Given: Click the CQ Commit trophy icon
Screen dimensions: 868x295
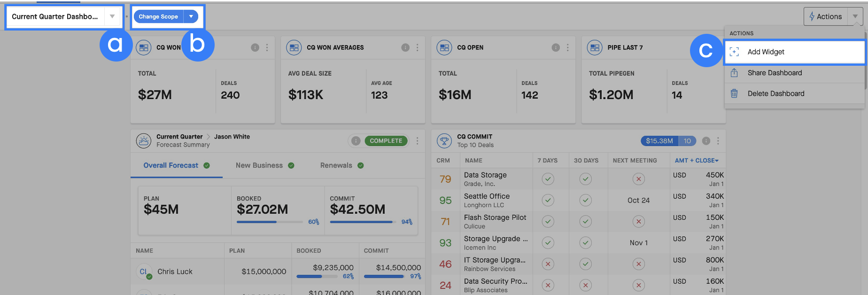Looking at the screenshot, I should pyautogui.click(x=444, y=140).
